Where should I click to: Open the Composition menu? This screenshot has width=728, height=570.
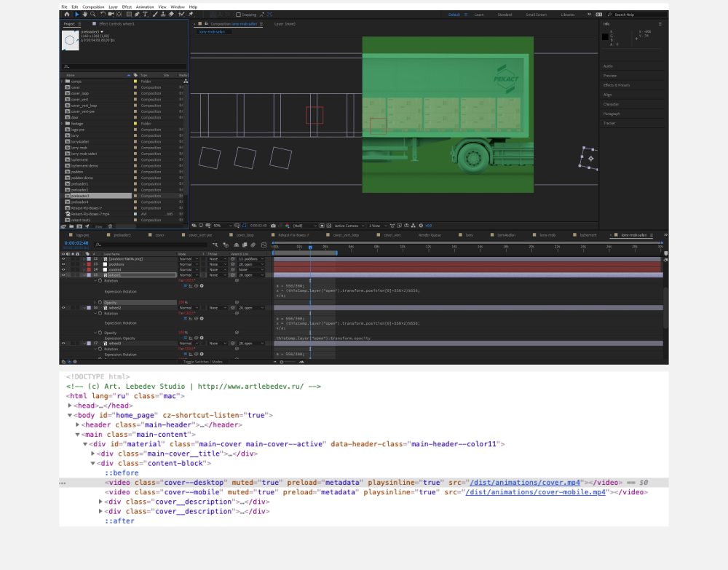95,7
